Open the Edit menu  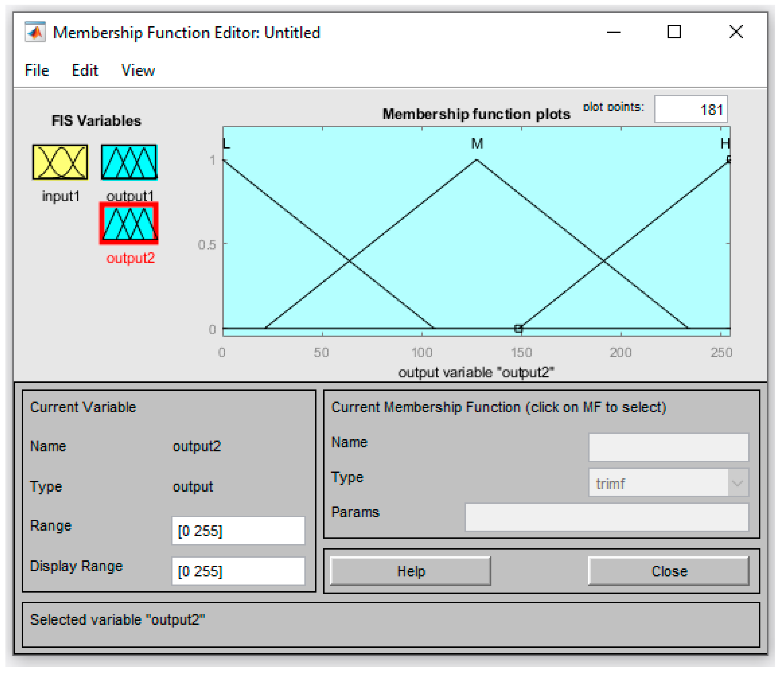pyautogui.click(x=85, y=70)
